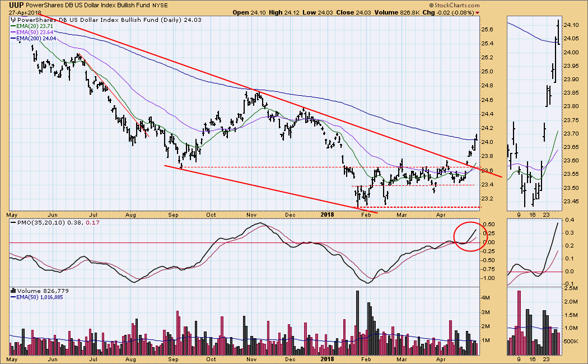The image size is (588, 364).
Task: Click 23.55 on the zoomed price axis
Action: (571, 174)
